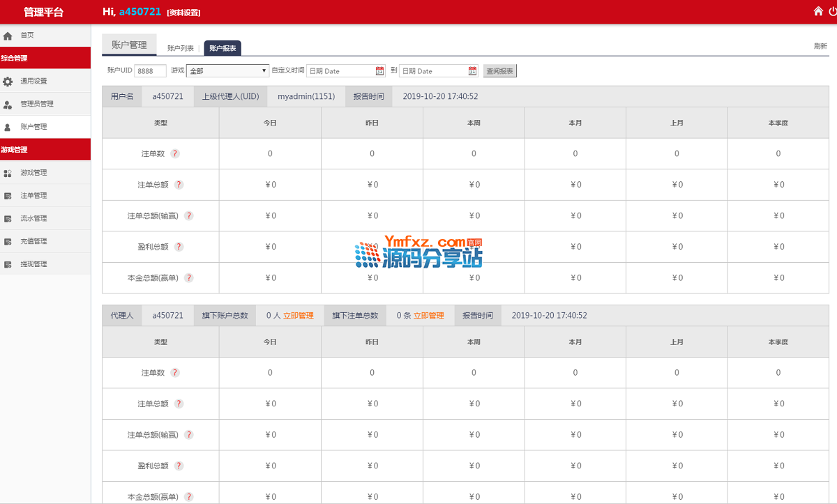The width and height of the screenshot is (837, 504).
Task: Open 充值管理 sidebar item
Action: coord(33,241)
